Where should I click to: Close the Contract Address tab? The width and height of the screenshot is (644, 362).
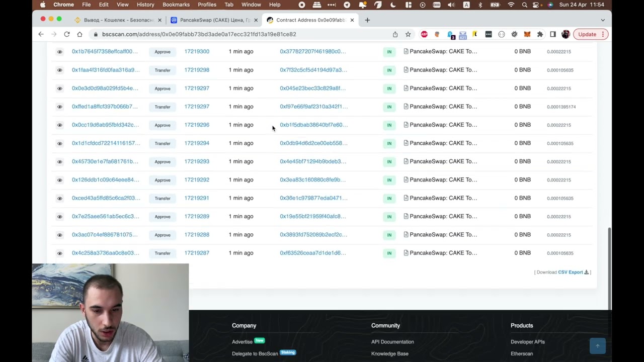point(352,20)
